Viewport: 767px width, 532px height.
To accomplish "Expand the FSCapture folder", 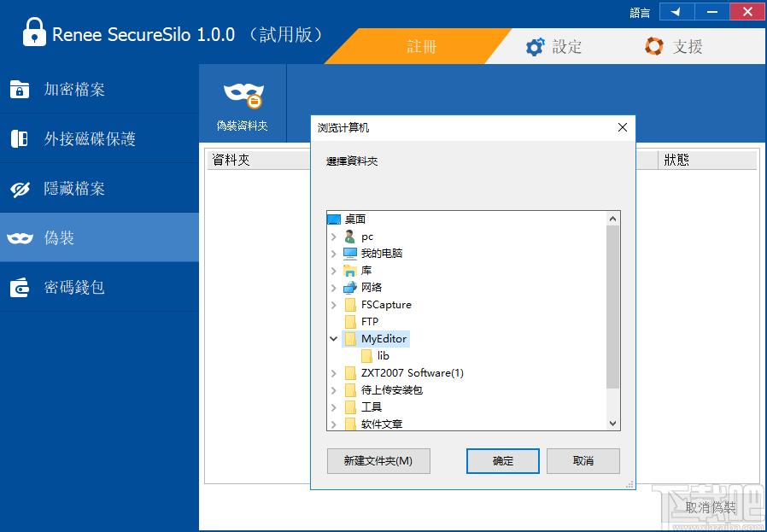I will (334, 305).
